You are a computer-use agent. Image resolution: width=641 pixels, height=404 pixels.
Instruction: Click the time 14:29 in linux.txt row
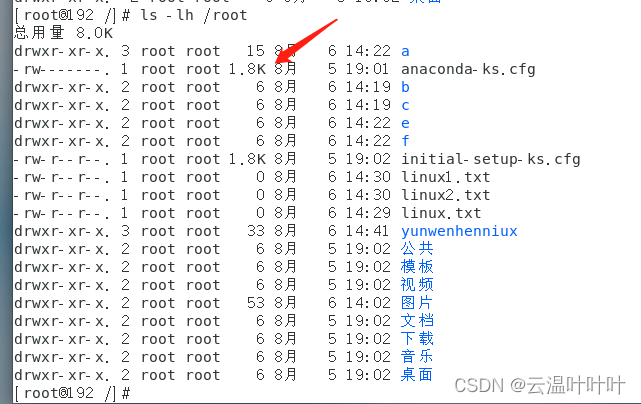(368, 213)
